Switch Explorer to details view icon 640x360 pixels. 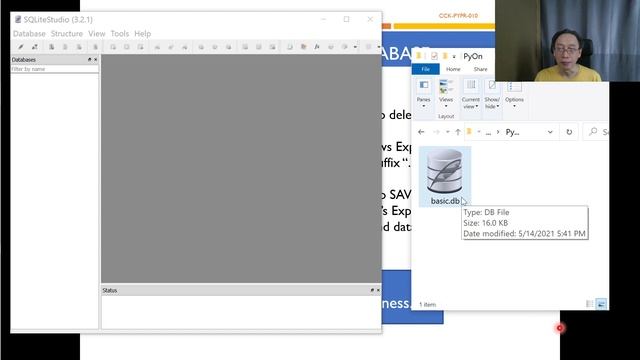589,304
